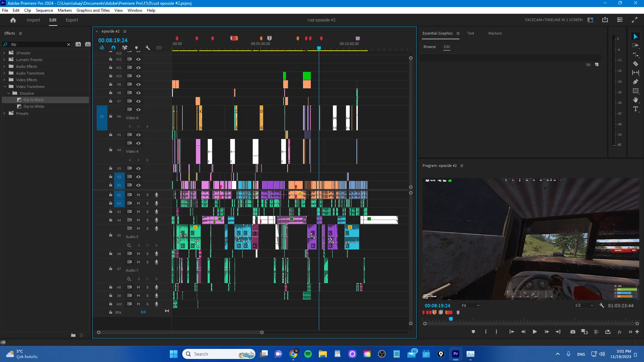This screenshot has width=644, height=362.
Task: Select the Pen tool
Action: tap(636, 82)
